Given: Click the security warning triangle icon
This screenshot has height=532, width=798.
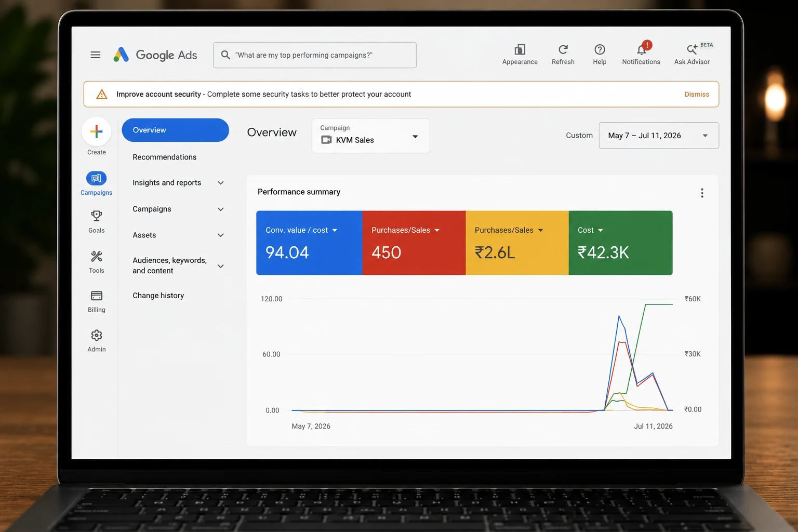Looking at the screenshot, I should [x=102, y=94].
